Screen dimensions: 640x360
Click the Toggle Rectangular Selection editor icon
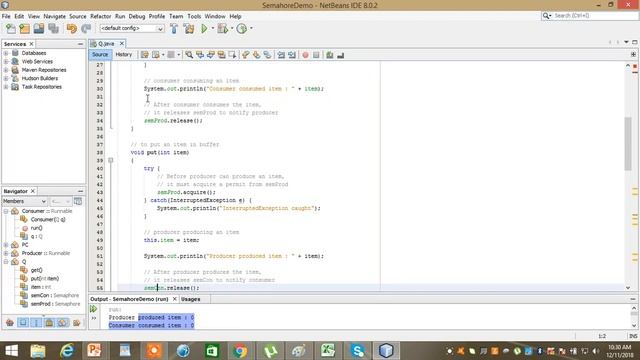(x=232, y=55)
